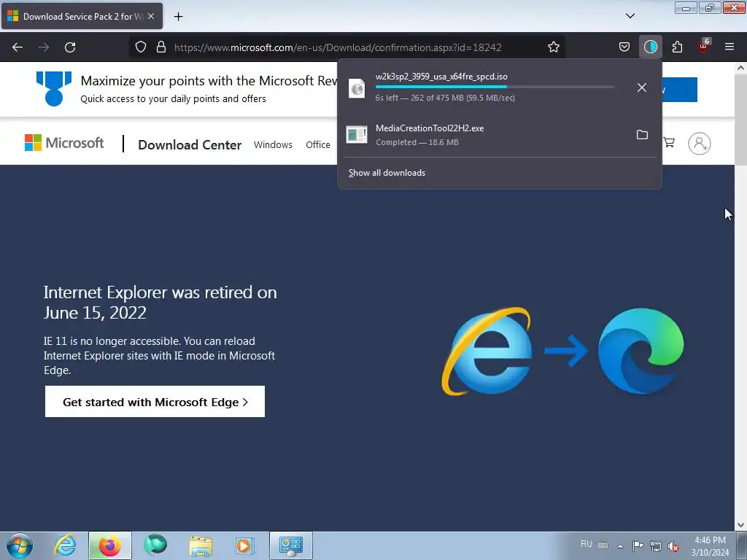This screenshot has width=747, height=560.
Task: Click MediaCreationTool22H2.exe file icon
Action: coord(357,135)
